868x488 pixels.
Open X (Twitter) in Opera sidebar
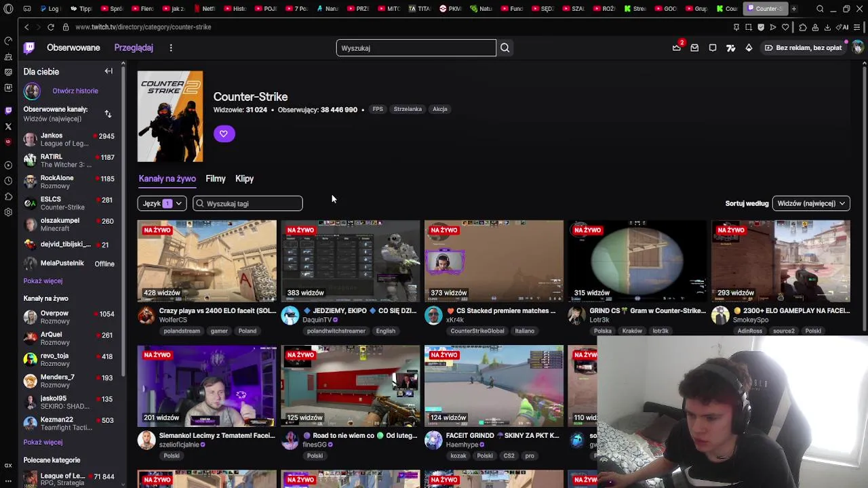[x=8, y=126]
